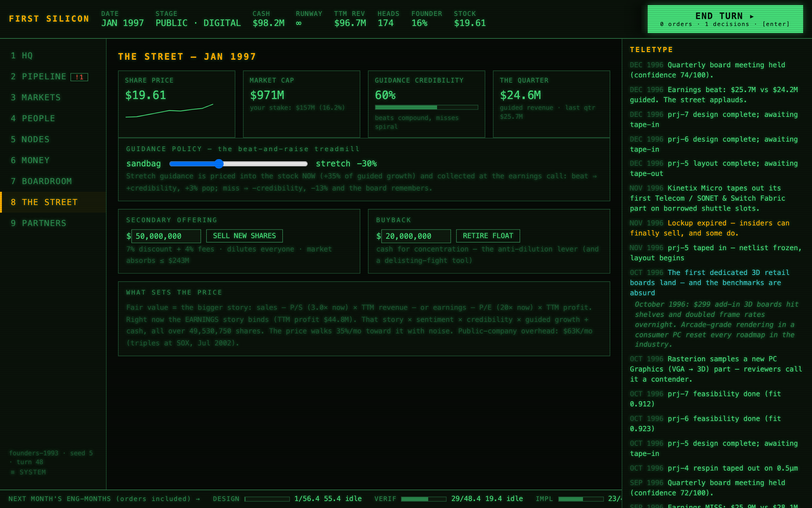This screenshot has width=812, height=508.
Task: Open the Money section
Action: [x=53, y=160]
